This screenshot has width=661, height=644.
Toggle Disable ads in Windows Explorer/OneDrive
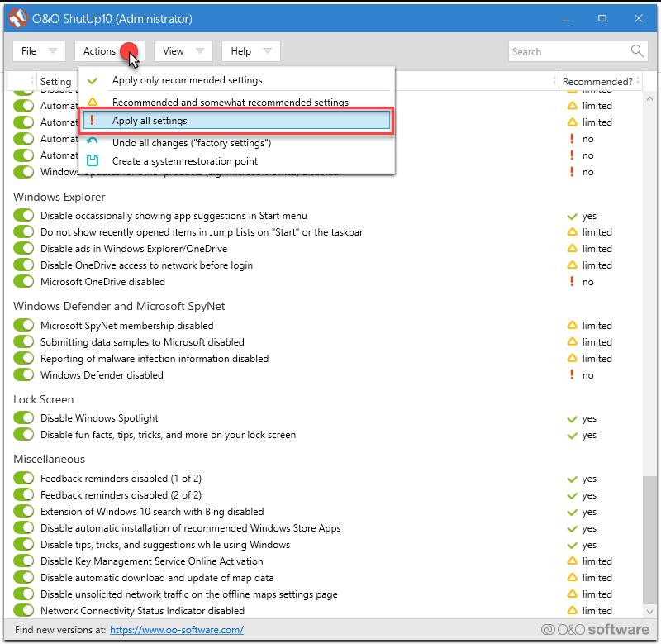(24, 248)
